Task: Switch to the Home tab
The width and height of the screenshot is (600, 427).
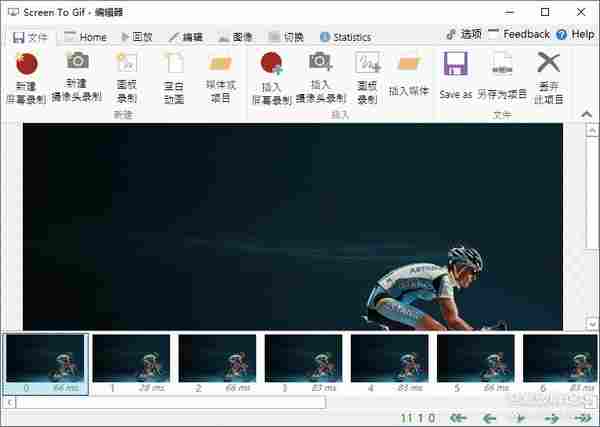Action: coord(85,37)
